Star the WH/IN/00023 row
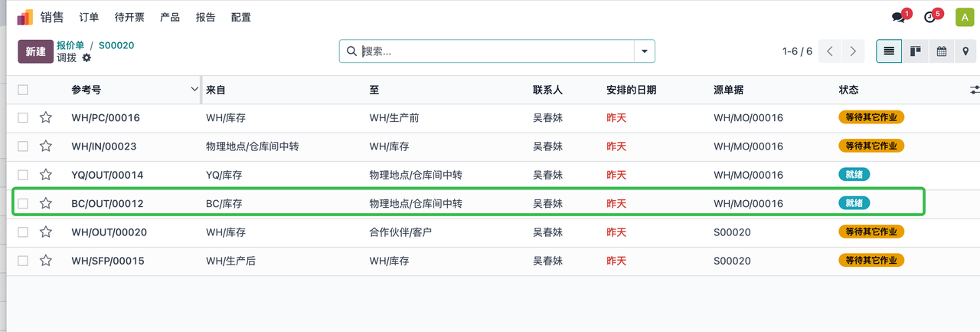Screen dimensions: 980x332 pyautogui.click(x=46, y=146)
